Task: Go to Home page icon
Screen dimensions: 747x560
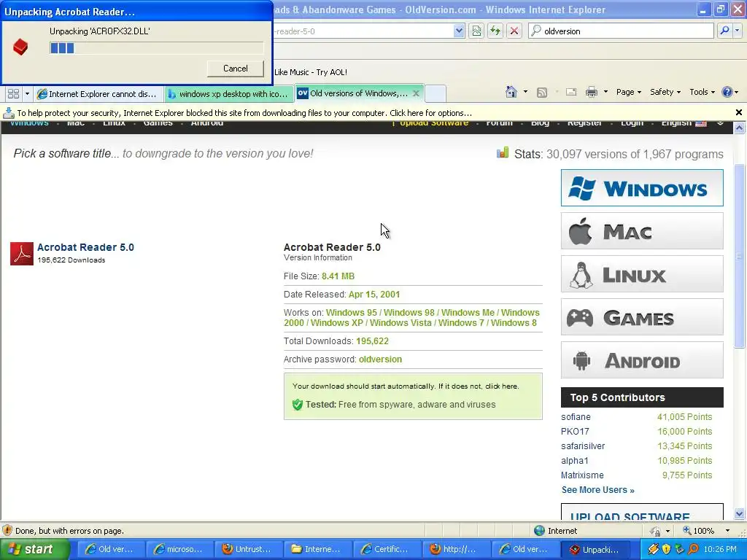Action: 511,92
